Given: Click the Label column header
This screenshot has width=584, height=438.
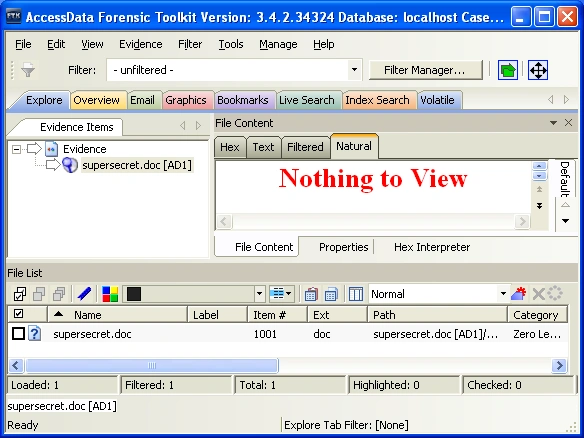Looking at the screenshot, I should pyautogui.click(x=217, y=314).
